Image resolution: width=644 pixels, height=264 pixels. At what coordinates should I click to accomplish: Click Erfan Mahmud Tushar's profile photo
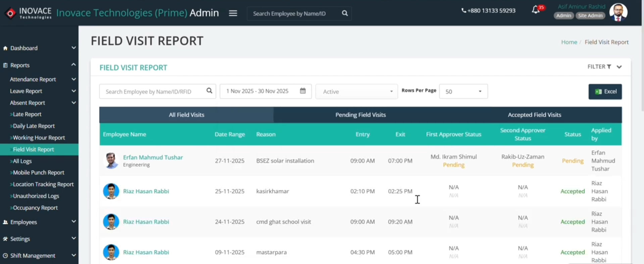pos(111,161)
